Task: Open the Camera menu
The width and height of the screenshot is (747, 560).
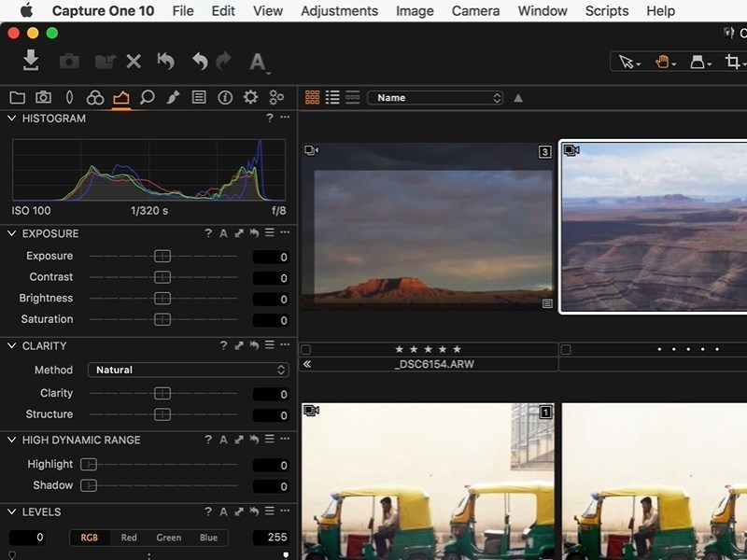Action: (475, 11)
